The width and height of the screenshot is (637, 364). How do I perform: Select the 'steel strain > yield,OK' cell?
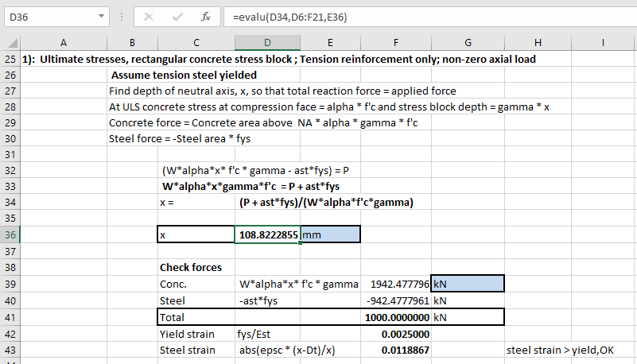tap(569, 350)
